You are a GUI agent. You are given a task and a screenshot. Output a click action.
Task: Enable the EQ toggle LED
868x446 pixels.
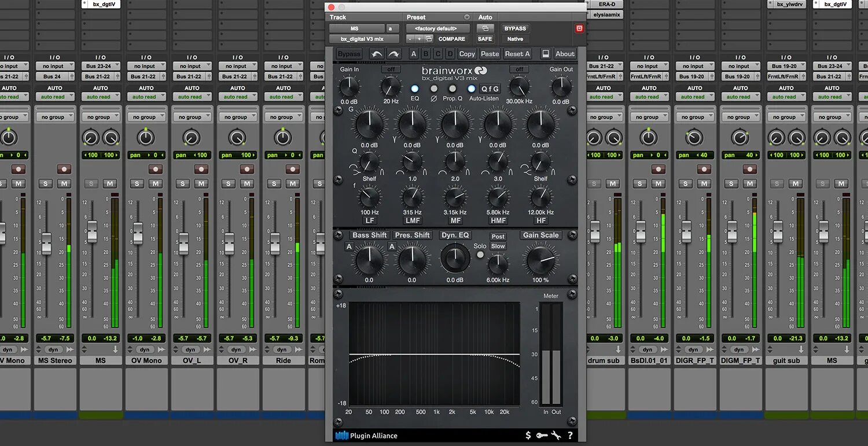point(414,89)
